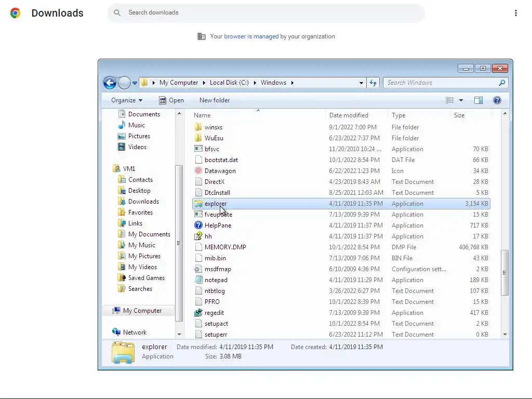The image size is (532, 399).
Task: Select the bfsvc application icon
Action: (x=198, y=149)
